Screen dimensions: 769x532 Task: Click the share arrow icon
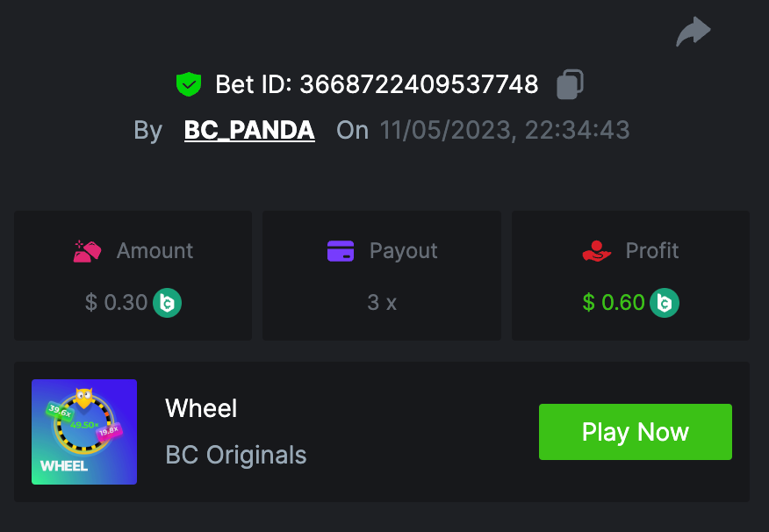point(693,32)
